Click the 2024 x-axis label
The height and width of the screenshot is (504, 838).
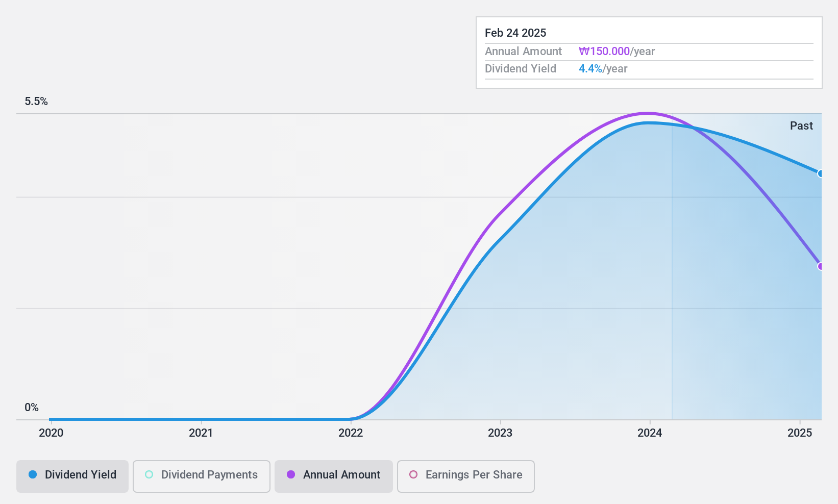tap(650, 433)
